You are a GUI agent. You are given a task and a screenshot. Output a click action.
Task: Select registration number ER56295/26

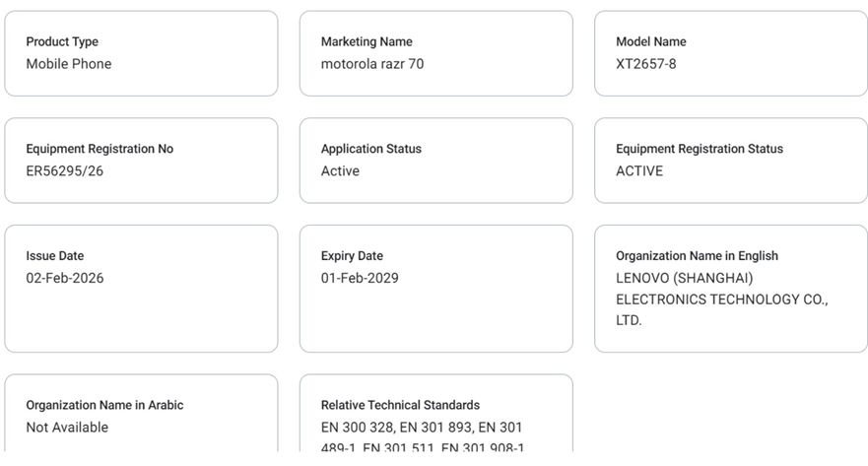(x=65, y=171)
